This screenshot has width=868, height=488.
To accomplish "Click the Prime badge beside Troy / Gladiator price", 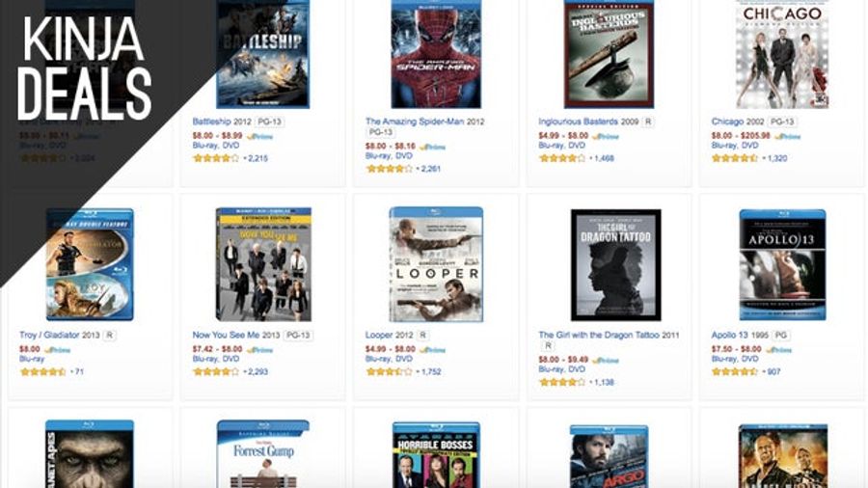I will tap(57, 350).
